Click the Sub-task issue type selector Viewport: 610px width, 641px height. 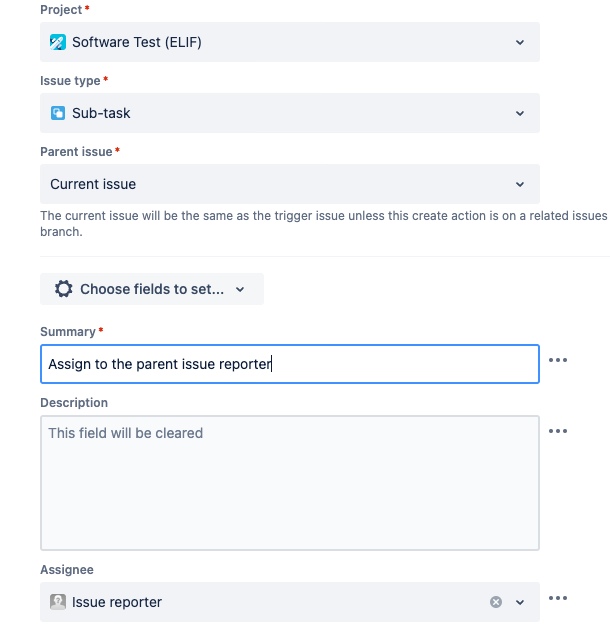pyautogui.click(x=290, y=113)
